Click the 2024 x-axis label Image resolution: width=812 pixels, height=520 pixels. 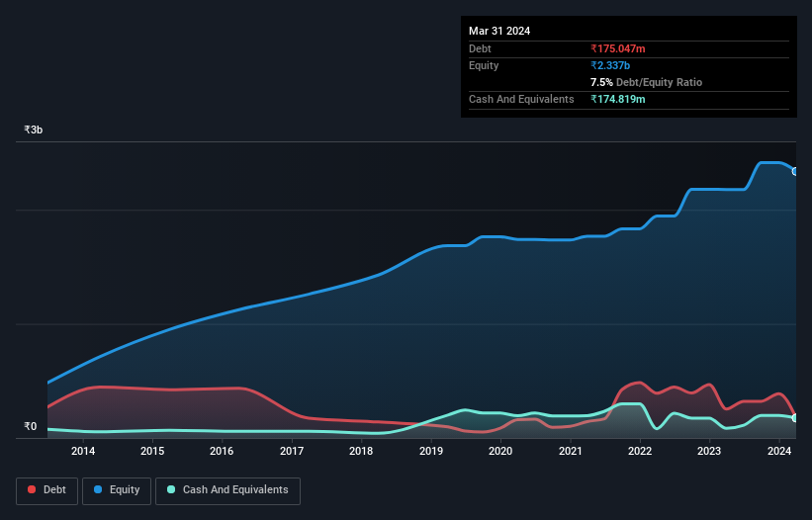tap(778, 451)
